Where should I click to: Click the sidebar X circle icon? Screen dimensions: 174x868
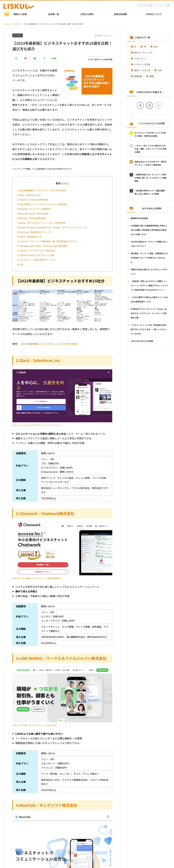pos(149,105)
